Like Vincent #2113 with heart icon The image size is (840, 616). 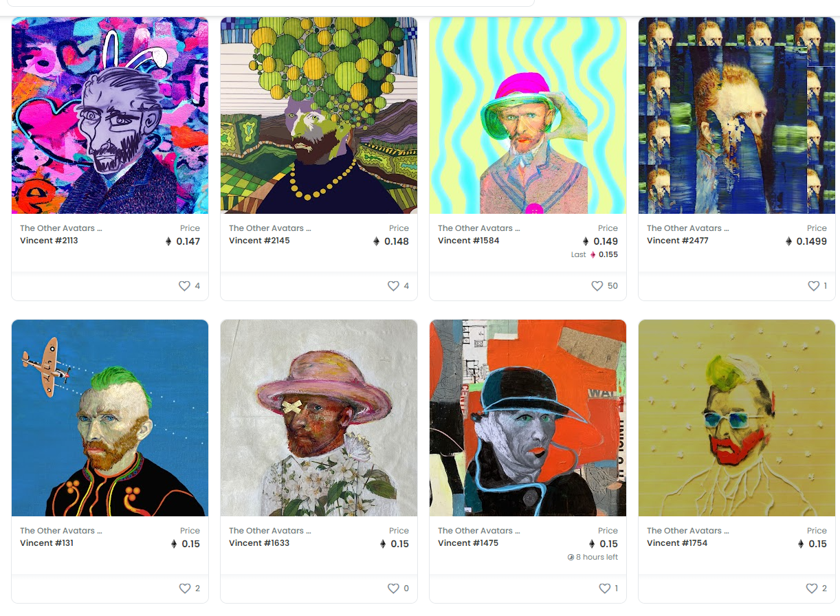(x=184, y=286)
